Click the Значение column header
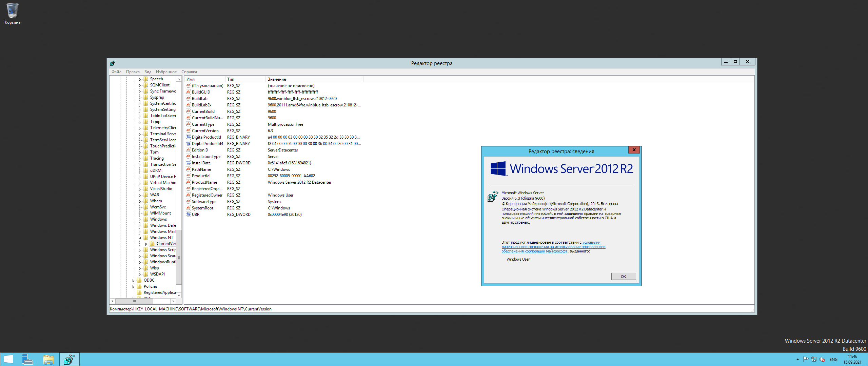The width and height of the screenshot is (868, 366). point(314,79)
